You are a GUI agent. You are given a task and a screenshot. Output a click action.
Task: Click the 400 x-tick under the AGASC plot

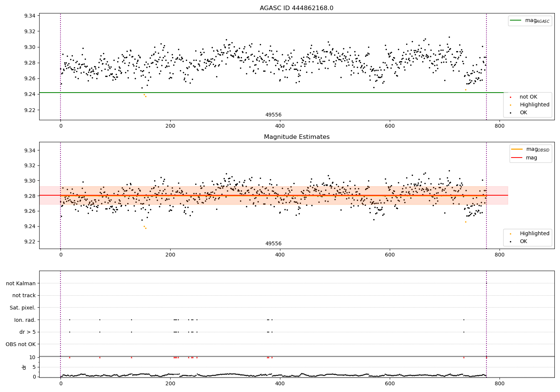[x=280, y=126]
